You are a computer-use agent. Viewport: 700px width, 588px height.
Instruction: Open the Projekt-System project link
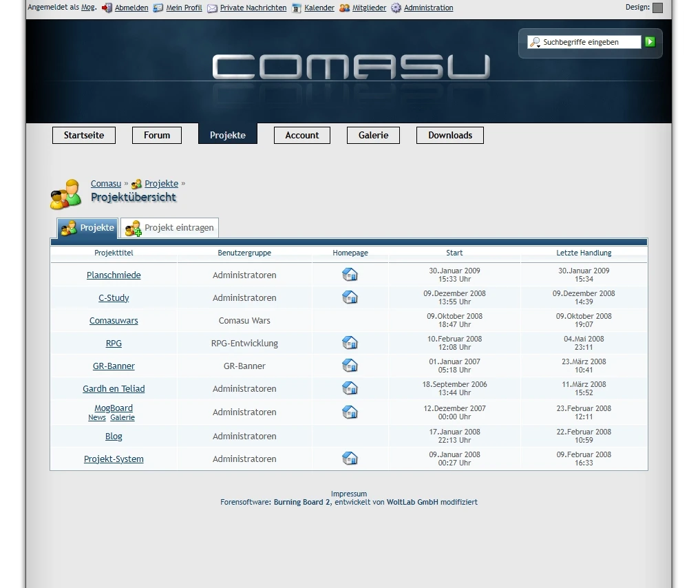(x=114, y=459)
